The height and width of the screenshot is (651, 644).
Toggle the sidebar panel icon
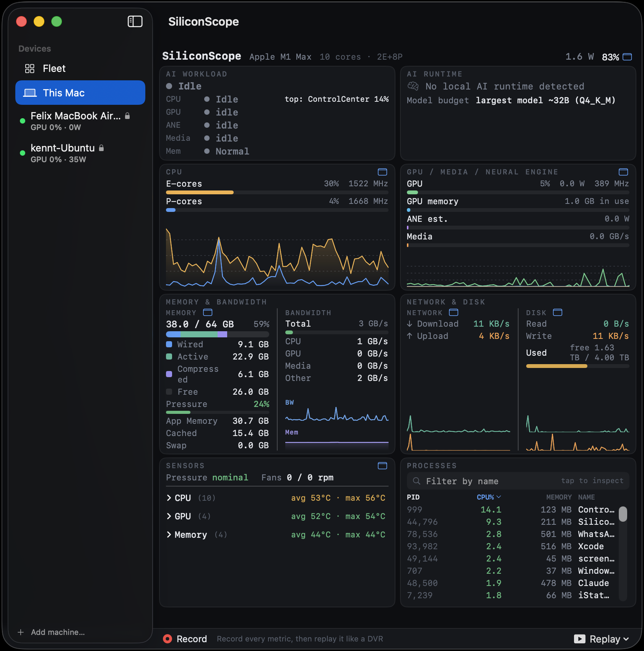(x=135, y=21)
